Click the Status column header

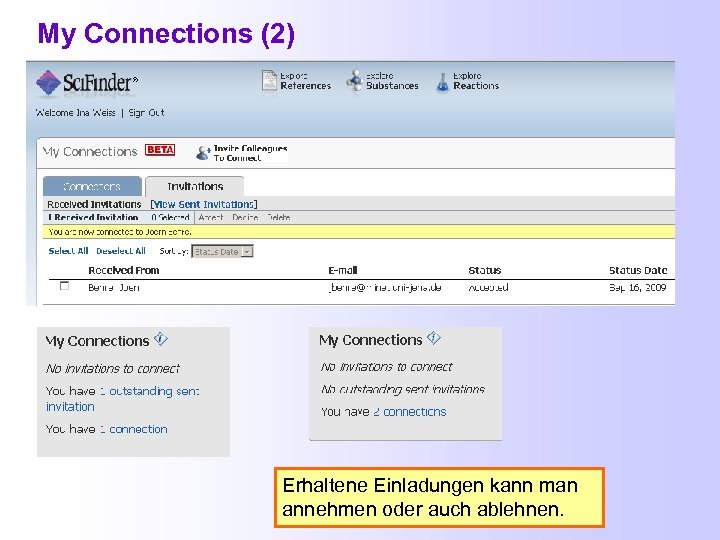coord(484,270)
